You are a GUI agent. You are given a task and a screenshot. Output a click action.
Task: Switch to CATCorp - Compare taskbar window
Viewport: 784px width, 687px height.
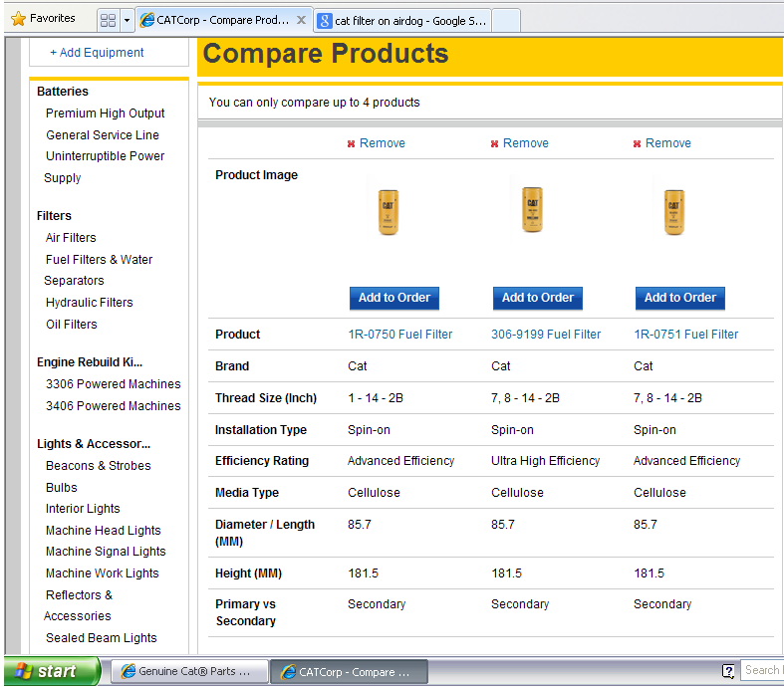tap(349, 672)
